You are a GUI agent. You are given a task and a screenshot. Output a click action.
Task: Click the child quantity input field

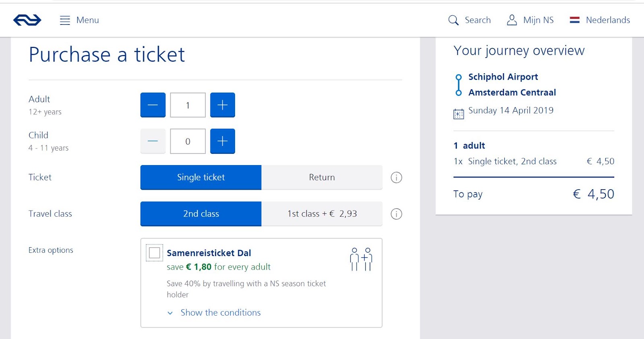point(188,141)
